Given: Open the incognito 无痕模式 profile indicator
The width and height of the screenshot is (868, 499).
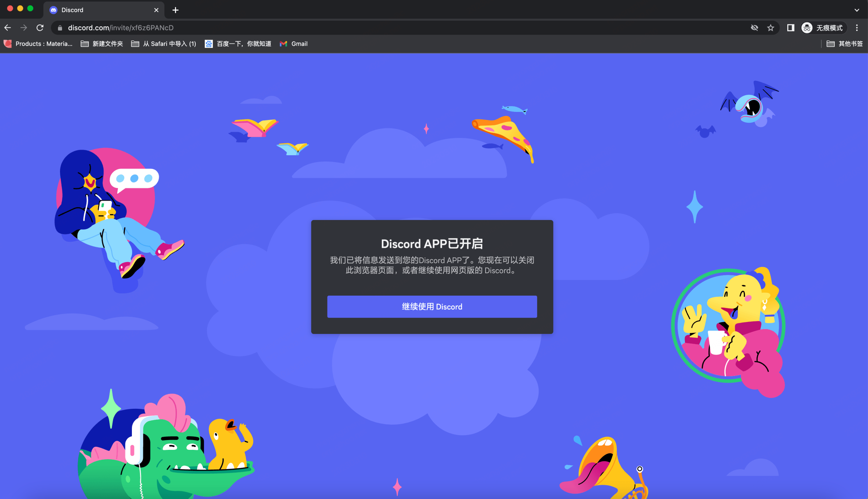Looking at the screenshot, I should click(x=823, y=28).
